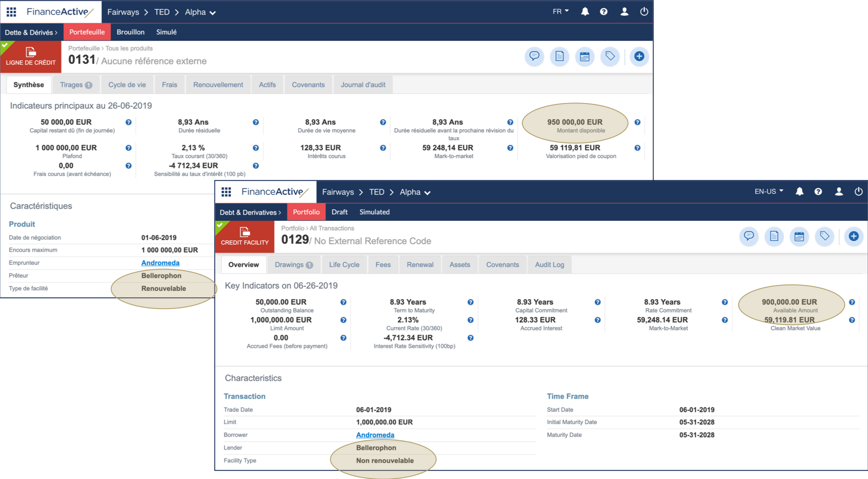This screenshot has width=868, height=479.
Task: Click the blue plus icon in English window
Action: [854, 236]
